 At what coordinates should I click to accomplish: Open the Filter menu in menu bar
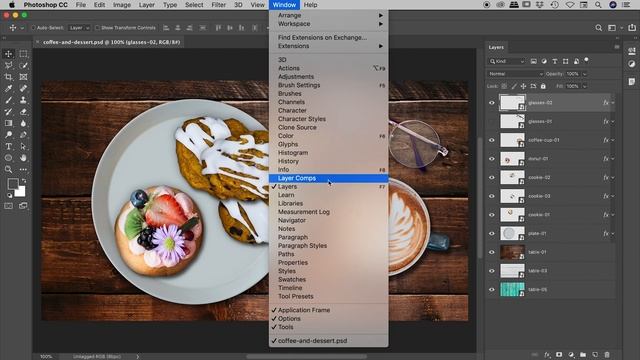click(x=218, y=5)
